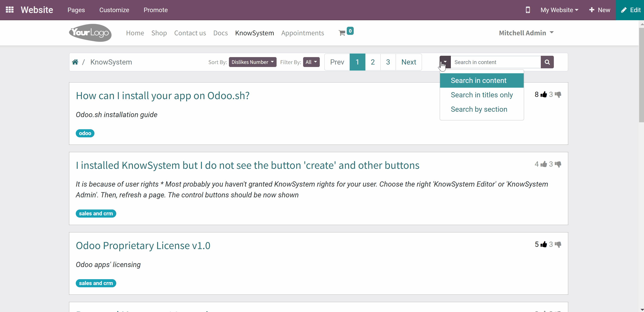The height and width of the screenshot is (312, 644).
Task: Select the KnowSystem nav item
Action: pos(255,33)
